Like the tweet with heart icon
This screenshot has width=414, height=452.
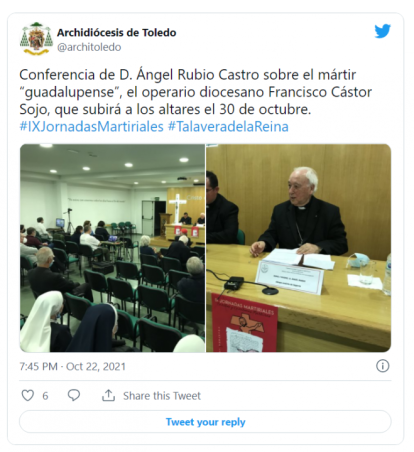(x=28, y=395)
